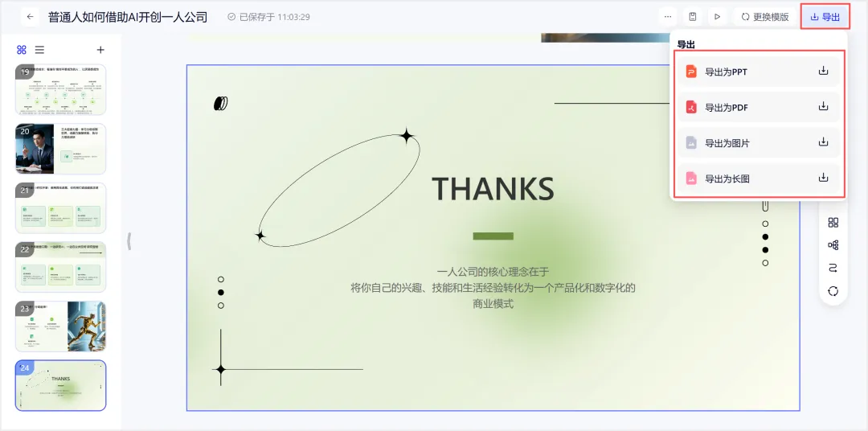This screenshot has width=868, height=431.
Task: Select slide 22 thumbnail
Action: tap(60, 267)
